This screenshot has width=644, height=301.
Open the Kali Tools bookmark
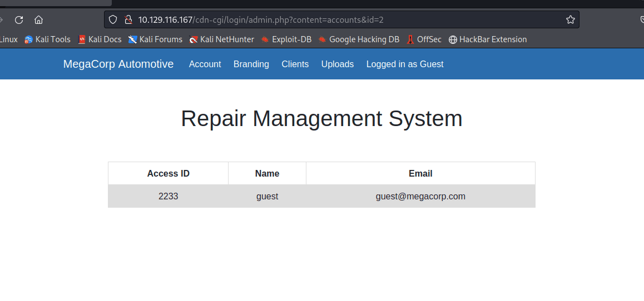pyautogui.click(x=48, y=39)
